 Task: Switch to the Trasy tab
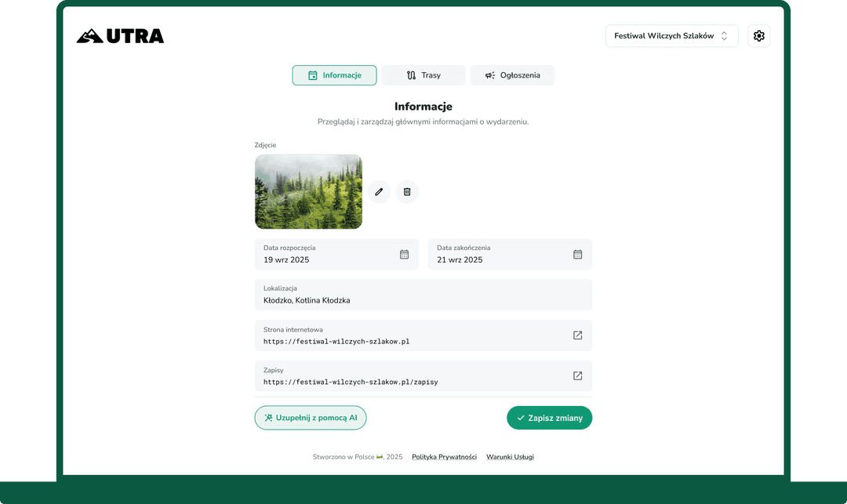(x=423, y=75)
